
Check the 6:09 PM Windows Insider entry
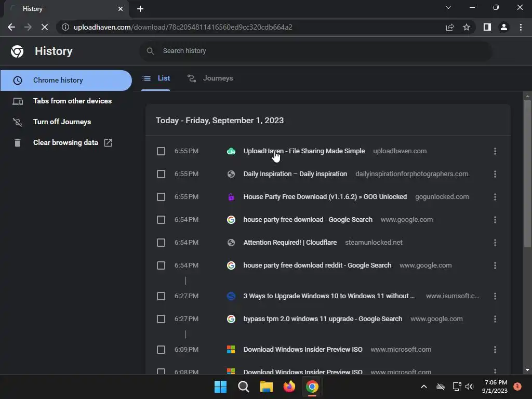coord(161,350)
